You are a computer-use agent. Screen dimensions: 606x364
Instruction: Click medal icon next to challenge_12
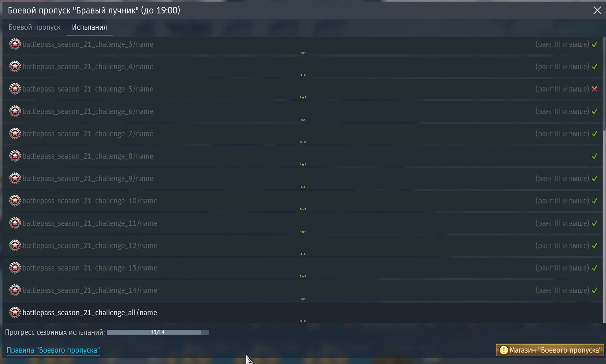coord(15,245)
